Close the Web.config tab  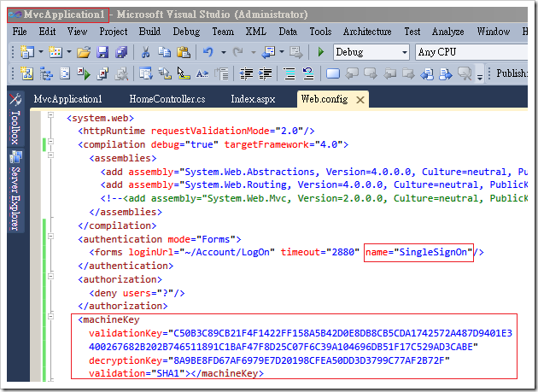(360, 100)
